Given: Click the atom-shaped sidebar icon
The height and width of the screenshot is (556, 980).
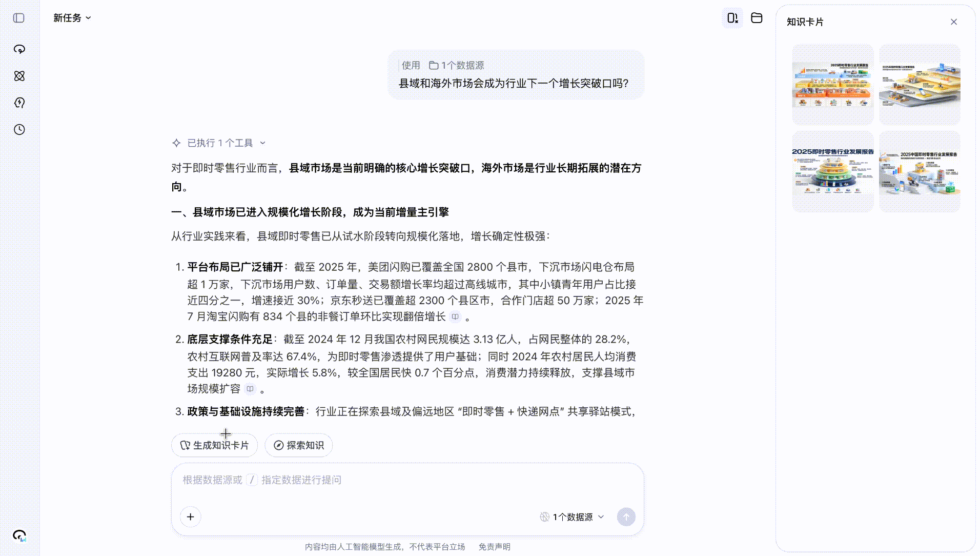Looking at the screenshot, I should tap(19, 76).
